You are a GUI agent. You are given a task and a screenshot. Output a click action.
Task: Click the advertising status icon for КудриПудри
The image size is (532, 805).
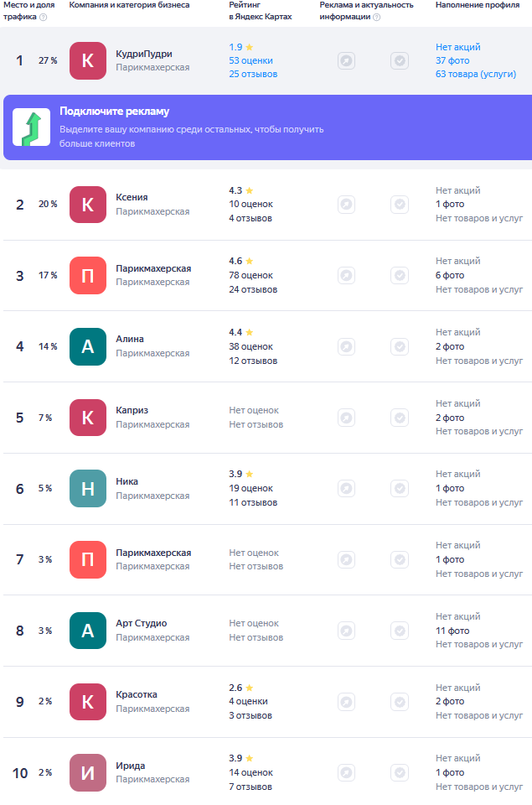pyautogui.click(x=346, y=60)
